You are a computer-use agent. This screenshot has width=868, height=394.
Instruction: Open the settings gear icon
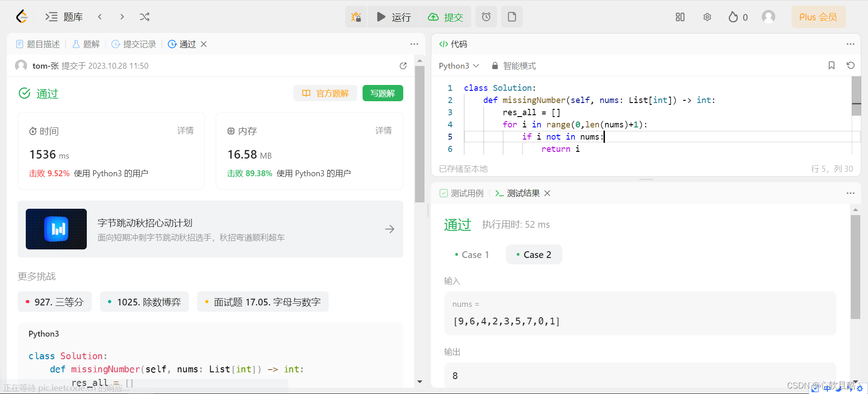[707, 17]
